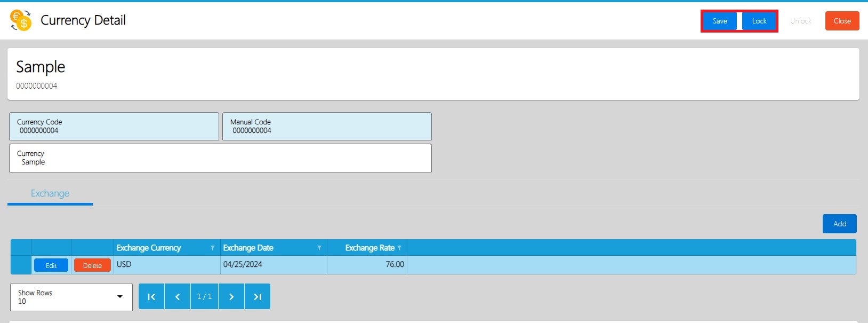Open the Exchange Currency column filter
This screenshot has width=868, height=323.
coord(213,248)
